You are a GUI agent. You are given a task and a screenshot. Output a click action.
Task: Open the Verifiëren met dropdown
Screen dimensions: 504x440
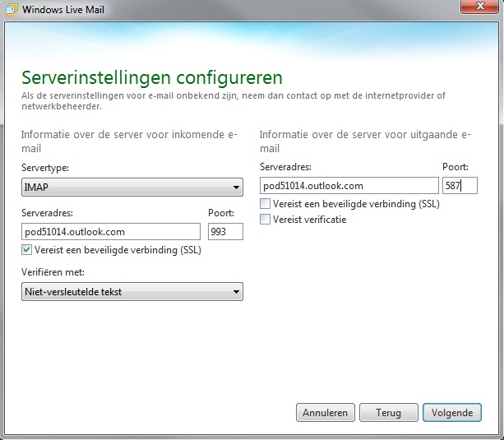[x=132, y=292]
